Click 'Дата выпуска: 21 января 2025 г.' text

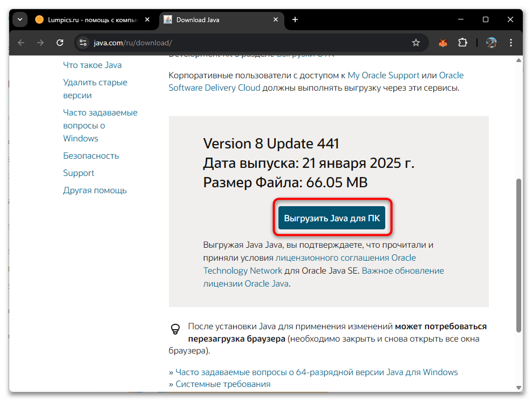pyautogui.click(x=309, y=163)
